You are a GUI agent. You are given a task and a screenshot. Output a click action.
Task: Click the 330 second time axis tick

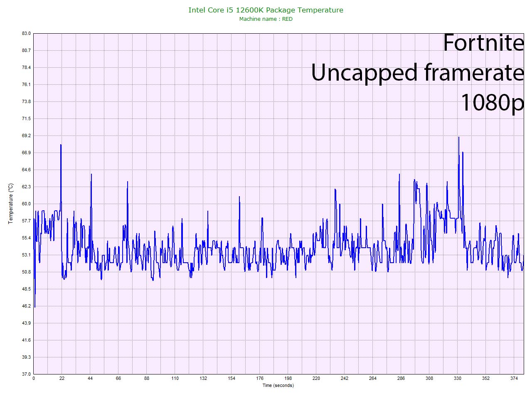click(458, 378)
